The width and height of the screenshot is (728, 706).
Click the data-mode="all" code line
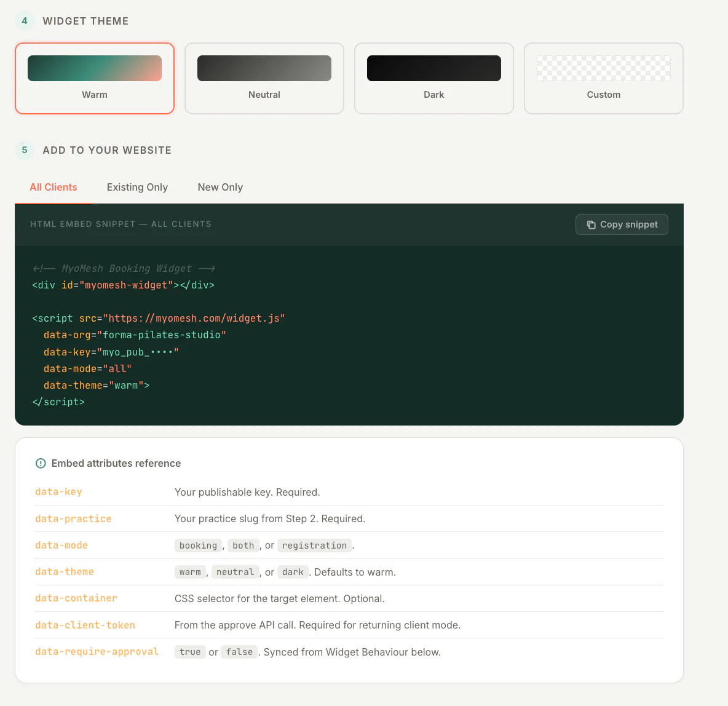(x=88, y=369)
